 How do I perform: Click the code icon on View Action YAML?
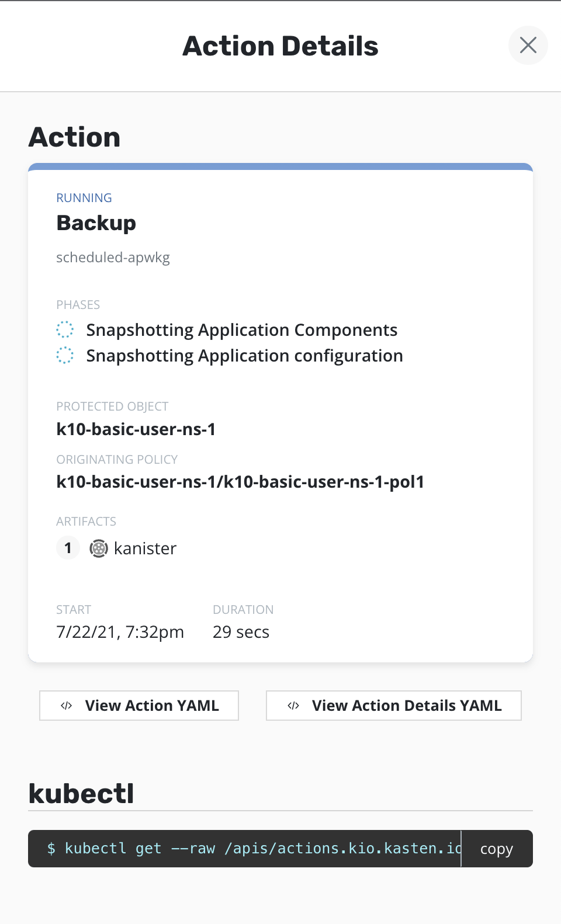pyautogui.click(x=67, y=706)
